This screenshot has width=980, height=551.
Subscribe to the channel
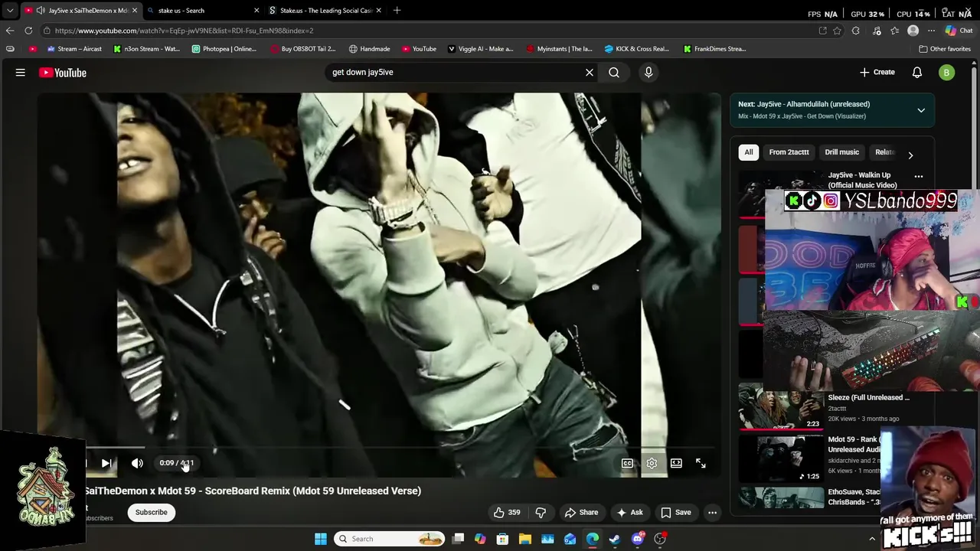pos(152,512)
